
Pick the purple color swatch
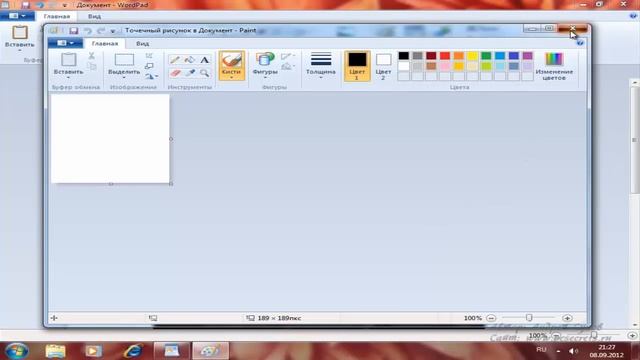pos(528,56)
